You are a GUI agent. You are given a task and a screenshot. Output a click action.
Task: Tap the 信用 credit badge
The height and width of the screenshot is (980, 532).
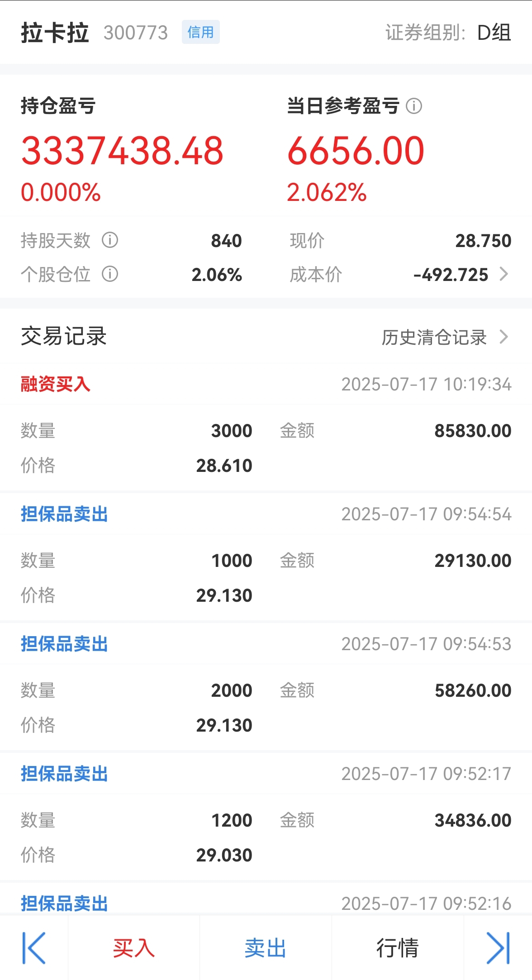(x=201, y=32)
